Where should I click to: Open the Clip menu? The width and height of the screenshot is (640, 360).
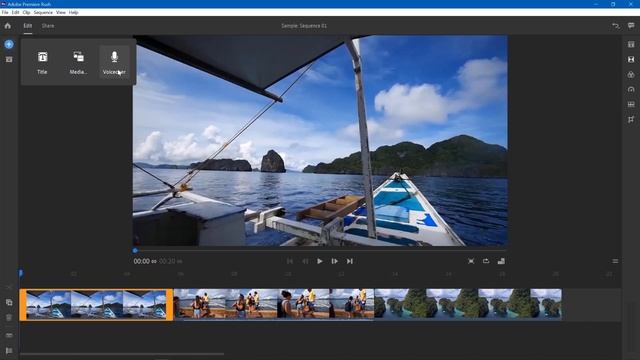tap(27, 13)
